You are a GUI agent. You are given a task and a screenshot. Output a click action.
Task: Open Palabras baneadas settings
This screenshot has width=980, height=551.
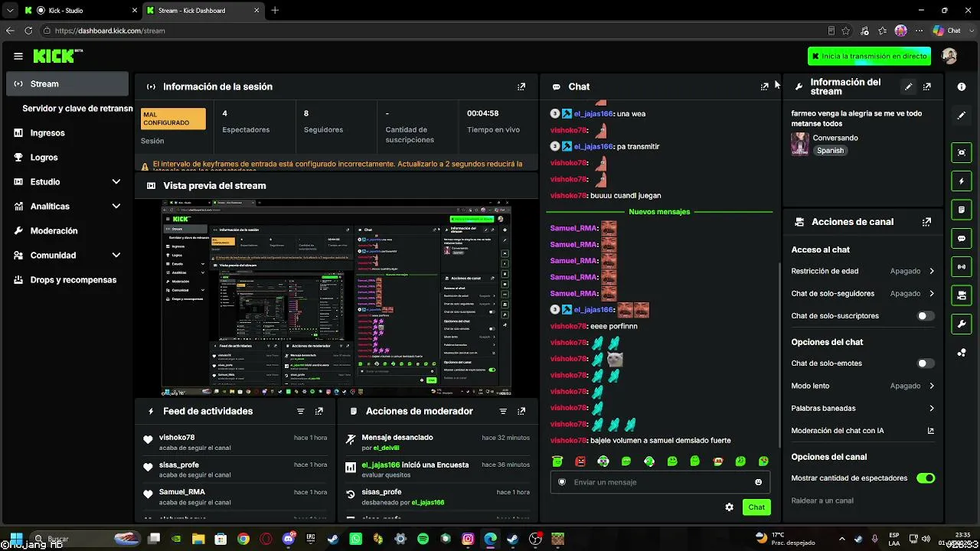[x=863, y=409]
